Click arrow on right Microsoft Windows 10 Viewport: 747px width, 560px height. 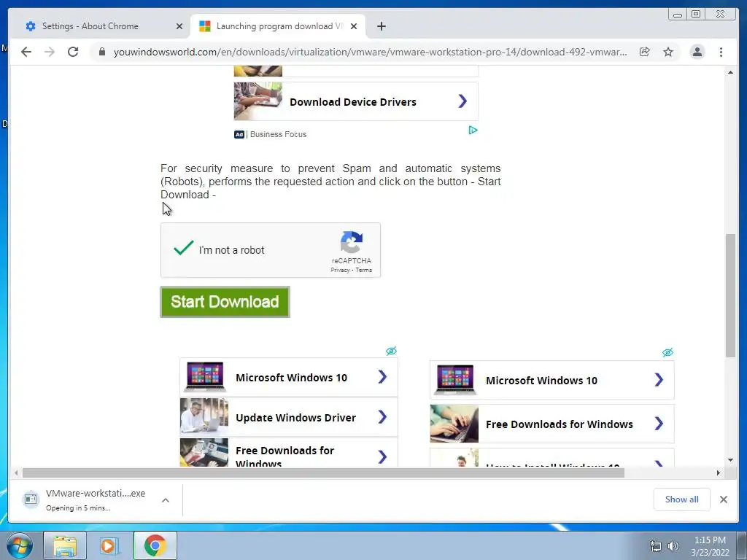pos(659,379)
